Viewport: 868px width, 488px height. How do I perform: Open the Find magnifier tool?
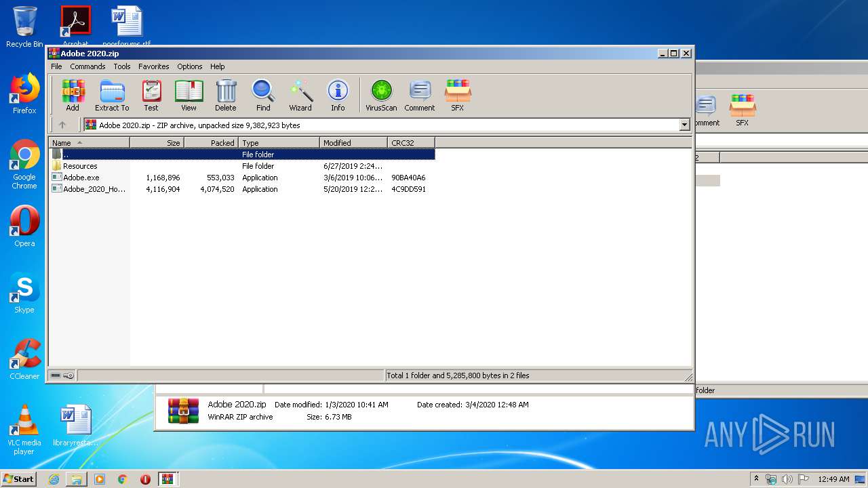click(x=263, y=96)
